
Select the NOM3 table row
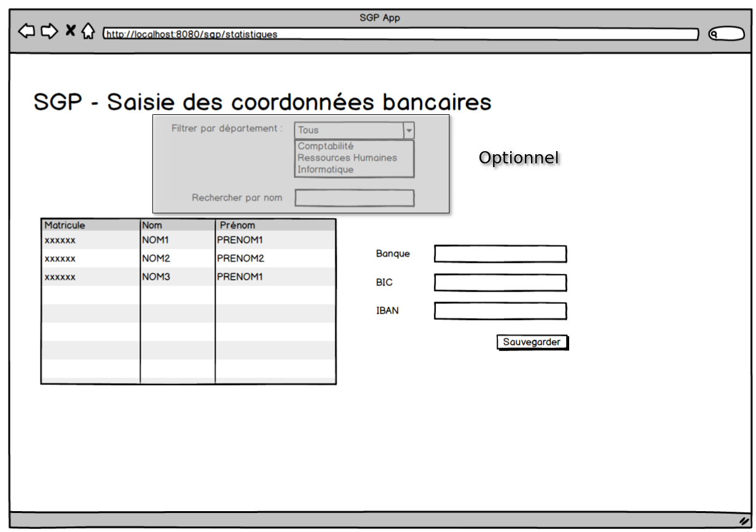point(188,277)
